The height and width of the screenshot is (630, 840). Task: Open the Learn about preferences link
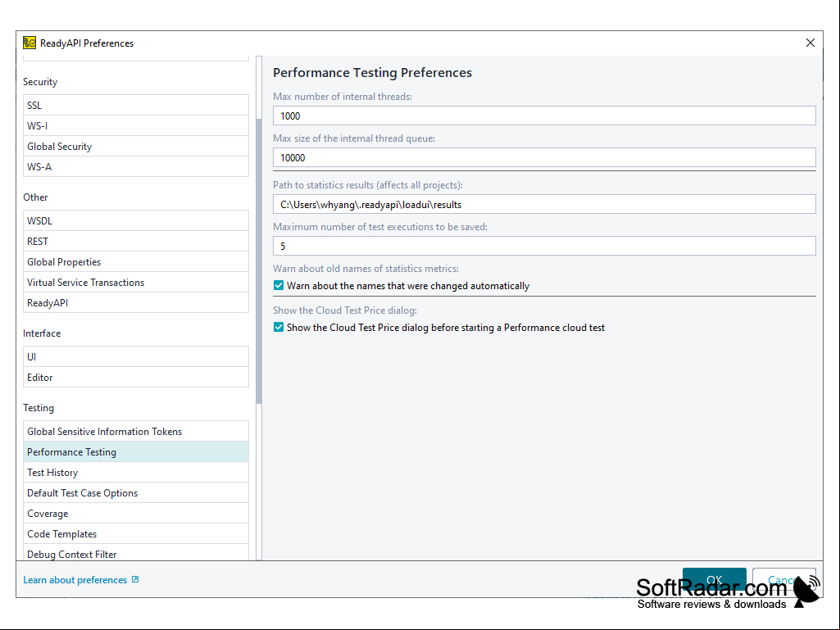click(x=75, y=580)
